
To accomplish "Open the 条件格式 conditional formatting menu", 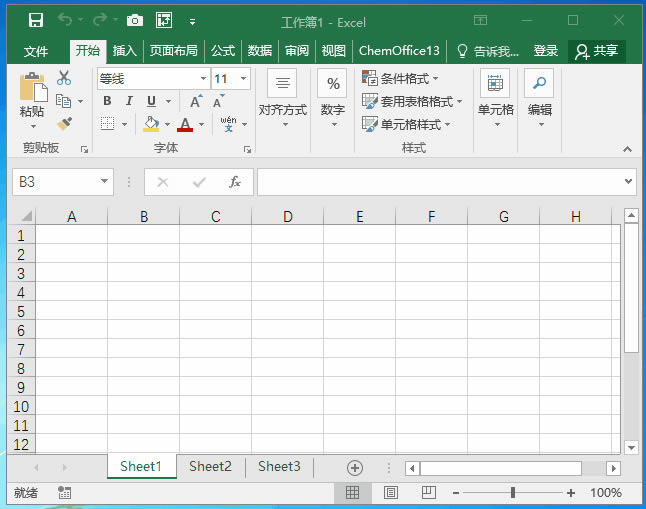I will coord(401,78).
